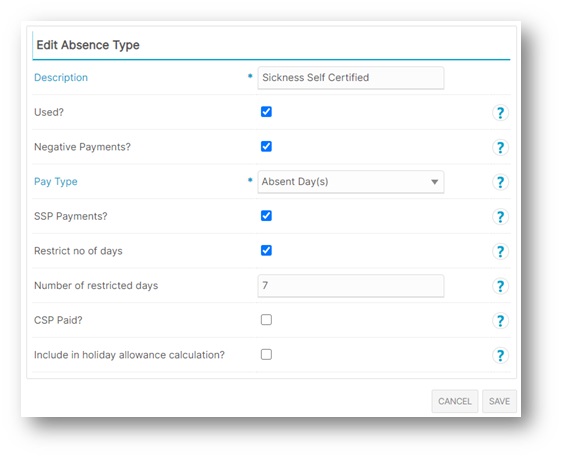Focus the Description text field
Viewport: 563px width, 459px height.
click(350, 78)
